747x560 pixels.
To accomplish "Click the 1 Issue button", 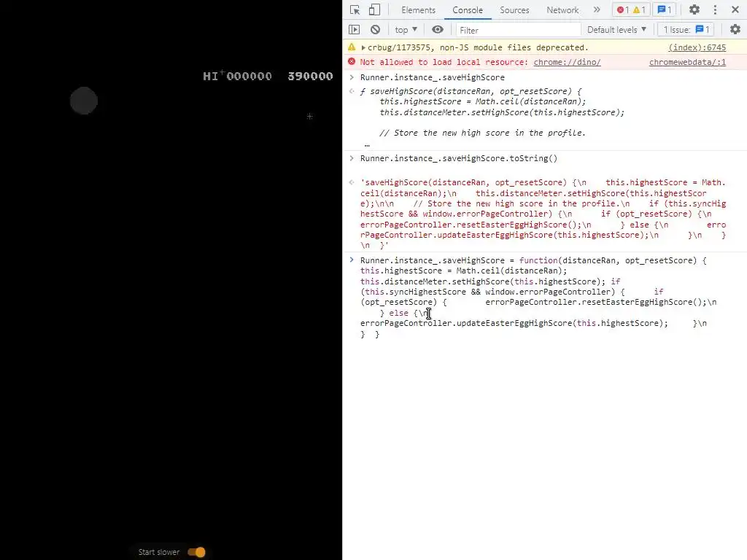I will (x=686, y=29).
